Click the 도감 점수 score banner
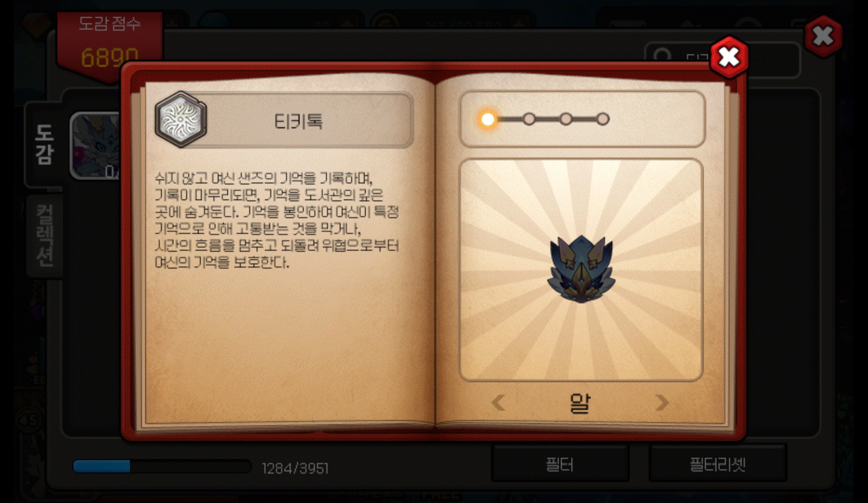Screen dimensions: 868x503 (110, 43)
